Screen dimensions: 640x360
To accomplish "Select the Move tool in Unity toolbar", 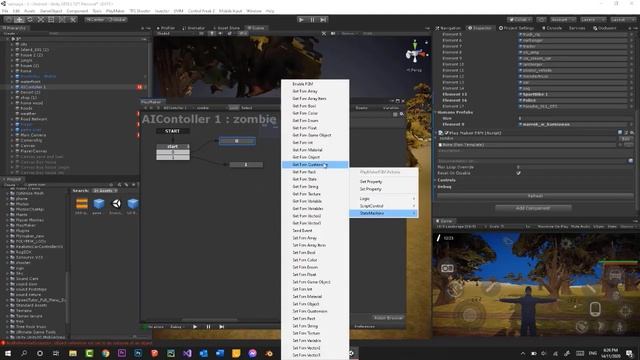I will coord(19,20).
